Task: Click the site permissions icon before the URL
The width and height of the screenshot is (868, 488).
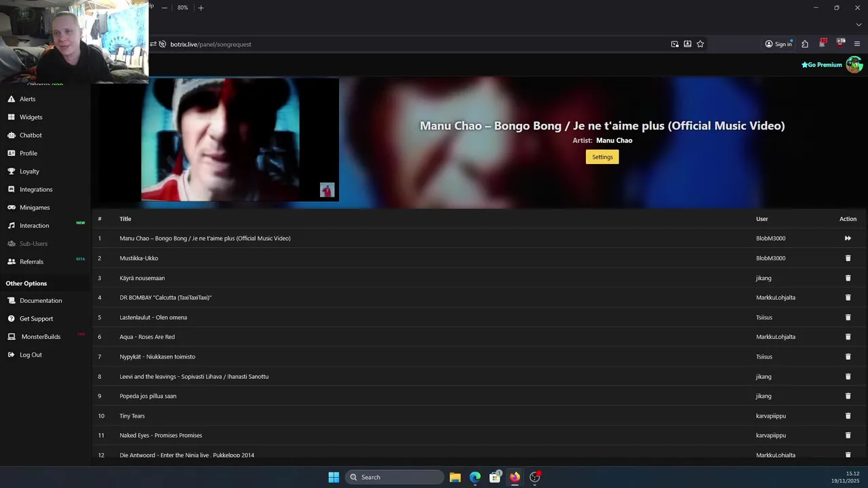Action: [153, 44]
